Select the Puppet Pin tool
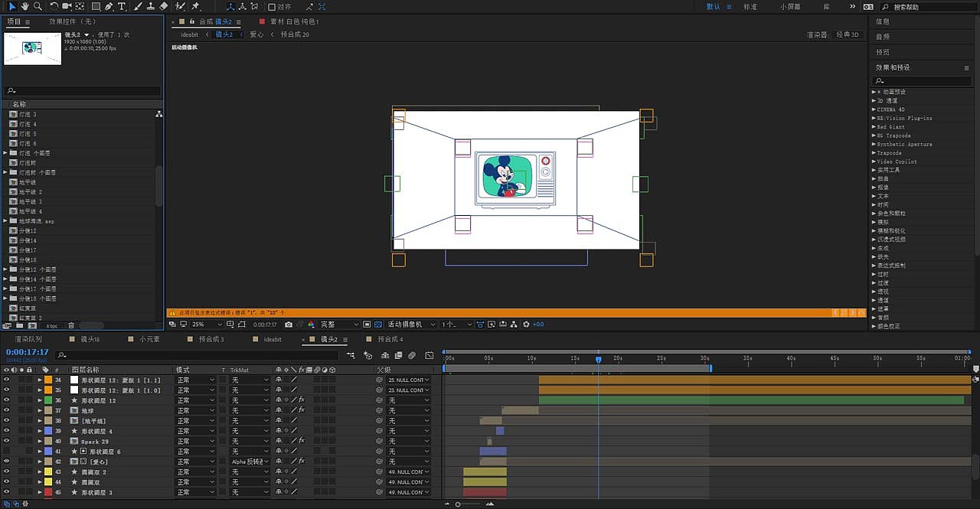The width and height of the screenshot is (980, 509). point(195,6)
